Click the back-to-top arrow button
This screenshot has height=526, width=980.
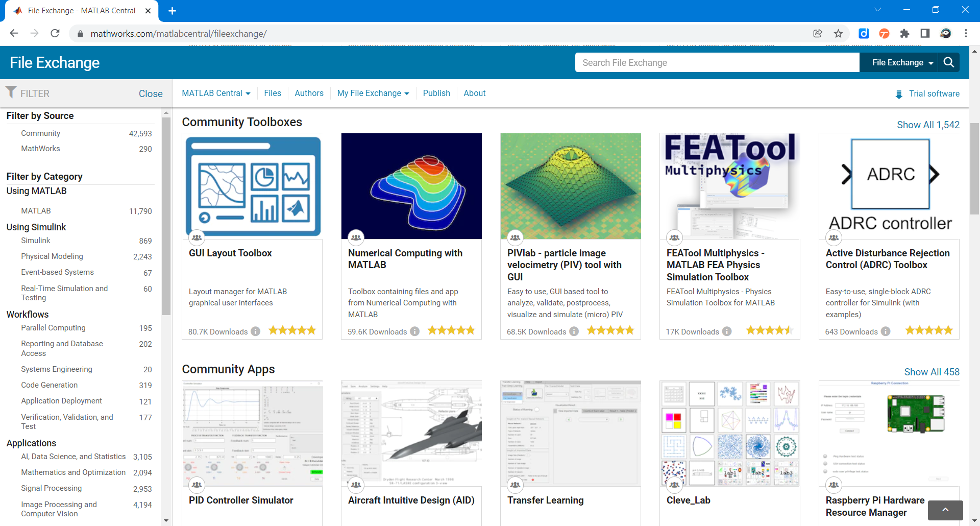click(945, 510)
